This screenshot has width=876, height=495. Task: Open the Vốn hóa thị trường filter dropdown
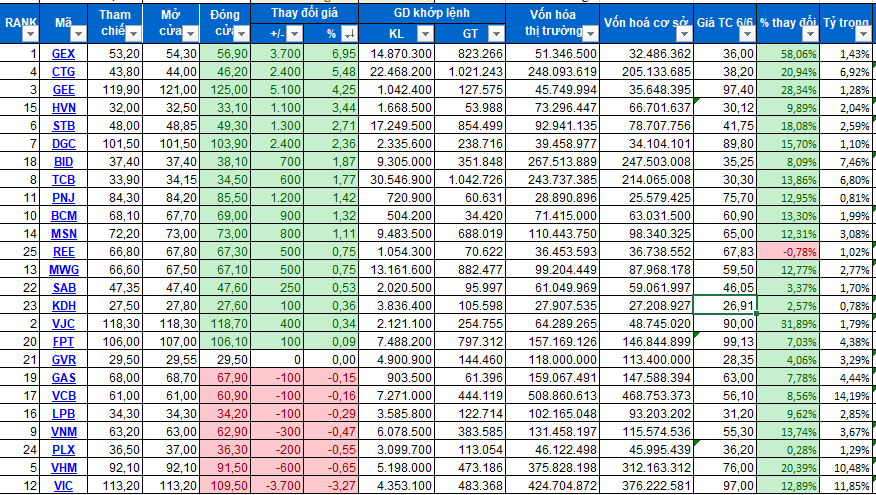(591, 35)
